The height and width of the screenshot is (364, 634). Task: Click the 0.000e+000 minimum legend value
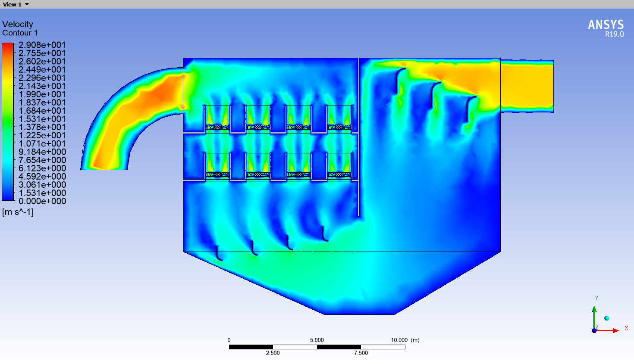(42, 201)
